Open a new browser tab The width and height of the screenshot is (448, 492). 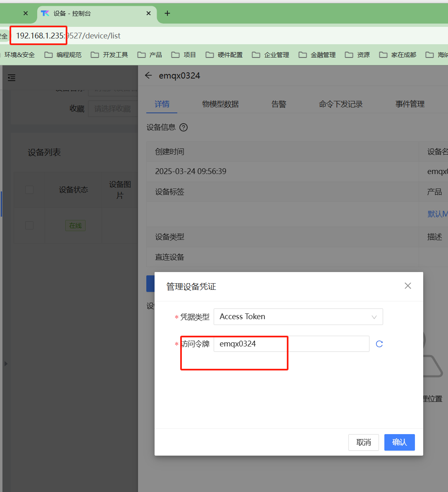[x=167, y=13]
